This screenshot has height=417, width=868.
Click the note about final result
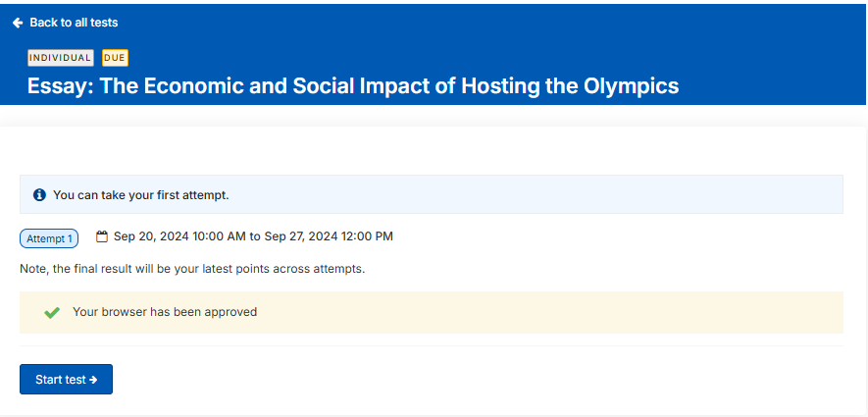[x=192, y=270]
